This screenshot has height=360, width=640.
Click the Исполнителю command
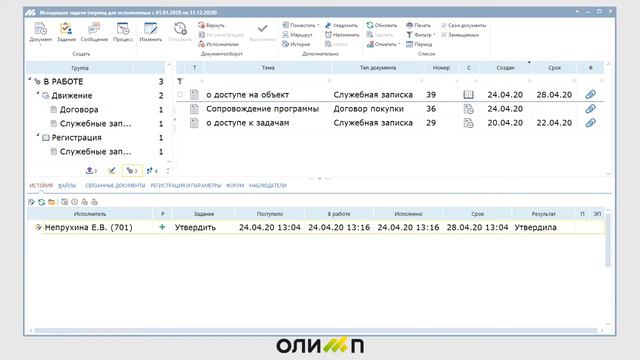coord(218,44)
